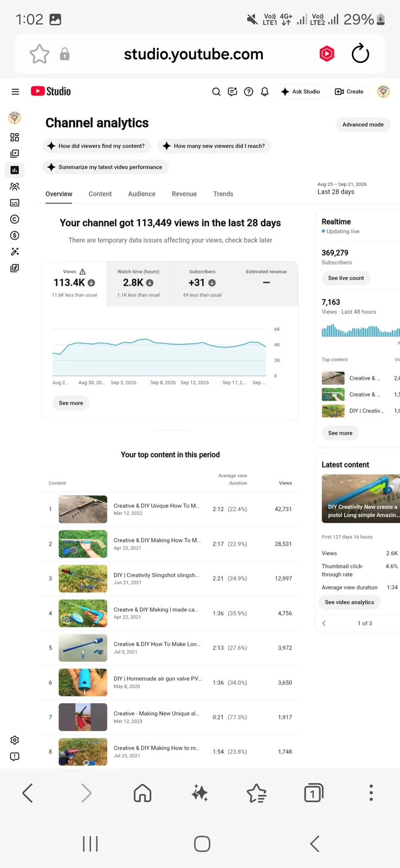Open latest content DIY Creativity thumbnail
The height and width of the screenshot is (868, 400).
[x=360, y=499]
